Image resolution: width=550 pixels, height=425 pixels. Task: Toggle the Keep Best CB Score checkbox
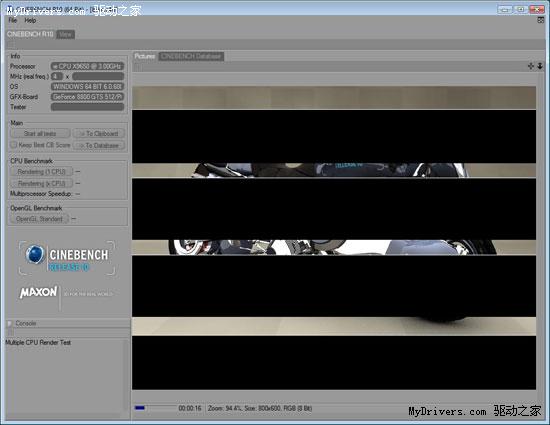(x=14, y=145)
